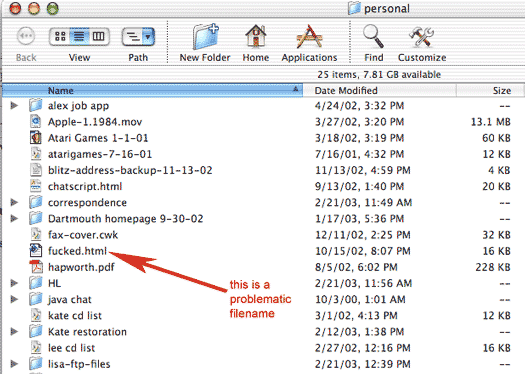
Task: Sort by Date Modified column header
Action: [x=380, y=90]
